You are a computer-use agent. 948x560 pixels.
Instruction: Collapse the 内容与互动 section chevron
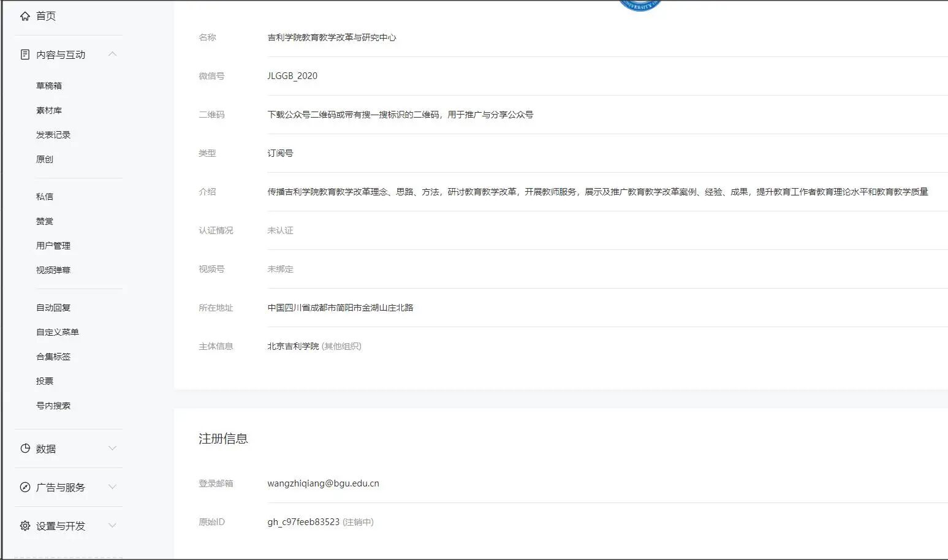[112, 54]
